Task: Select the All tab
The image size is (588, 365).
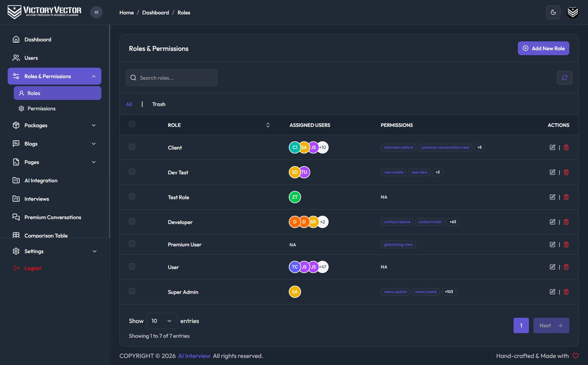Action: tap(129, 104)
